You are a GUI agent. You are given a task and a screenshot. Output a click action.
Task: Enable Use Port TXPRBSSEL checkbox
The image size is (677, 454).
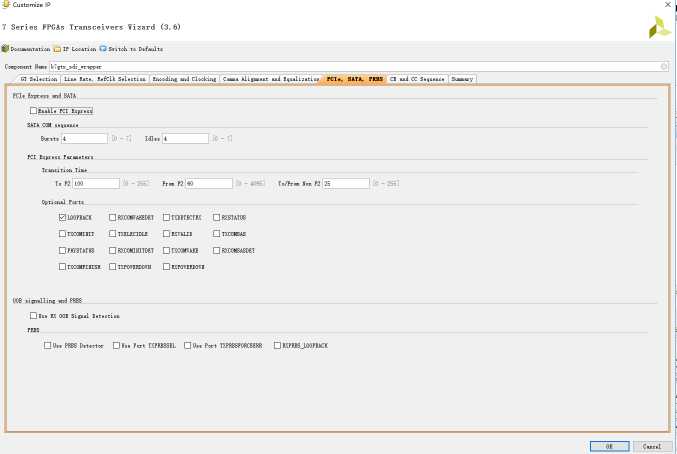click(x=116, y=345)
